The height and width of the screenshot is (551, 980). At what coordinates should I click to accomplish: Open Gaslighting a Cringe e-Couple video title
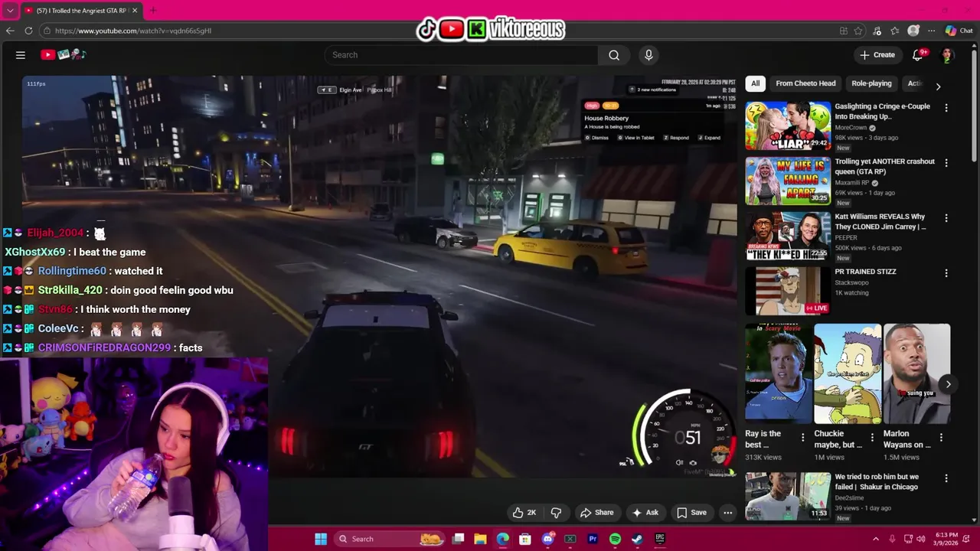click(x=882, y=112)
